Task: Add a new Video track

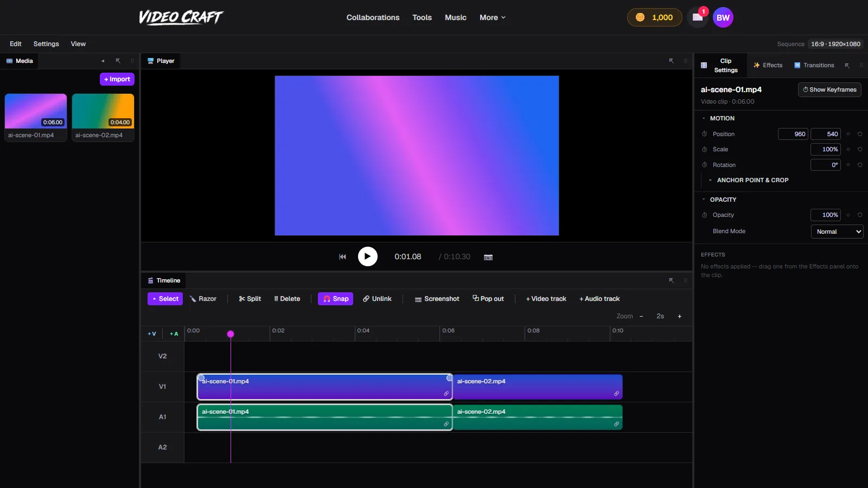Action: pos(546,299)
